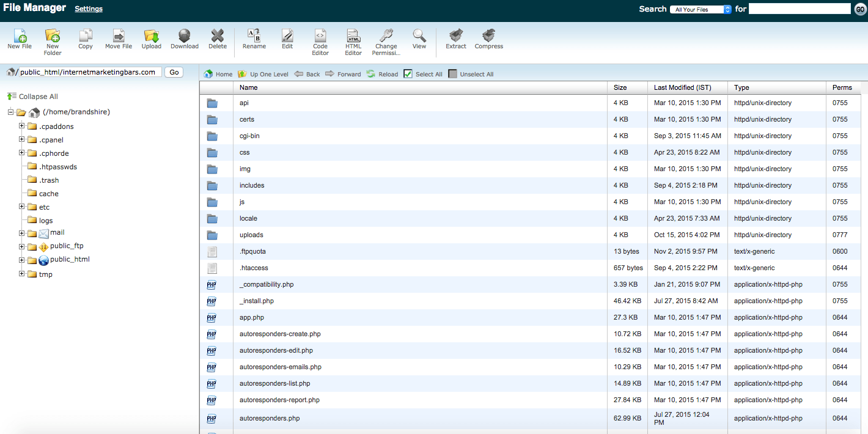Focus the directory path input field
This screenshot has width=868, height=434.
tap(90, 72)
